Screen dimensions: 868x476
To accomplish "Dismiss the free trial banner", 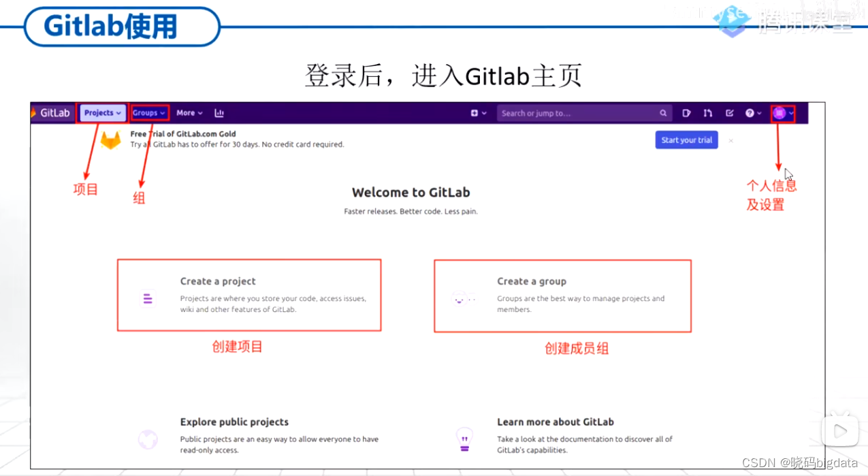I will [x=731, y=140].
